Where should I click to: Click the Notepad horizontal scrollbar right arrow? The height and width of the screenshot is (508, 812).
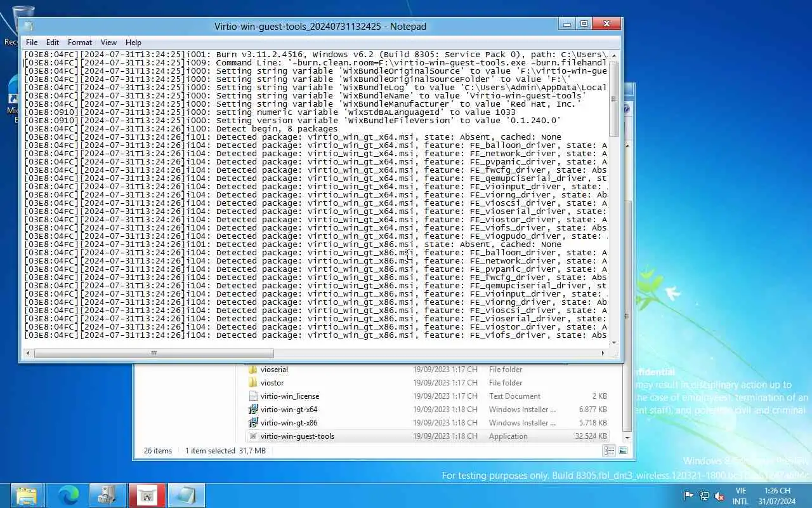[x=603, y=353]
